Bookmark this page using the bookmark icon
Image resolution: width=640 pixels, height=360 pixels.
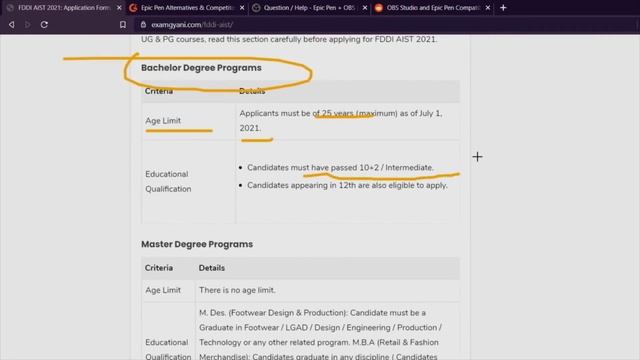(123, 24)
